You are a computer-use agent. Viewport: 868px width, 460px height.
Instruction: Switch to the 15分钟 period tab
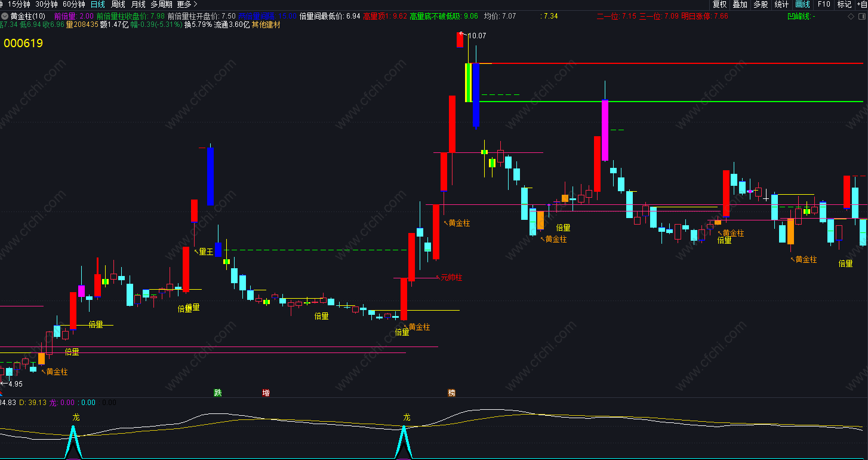tap(19, 4)
